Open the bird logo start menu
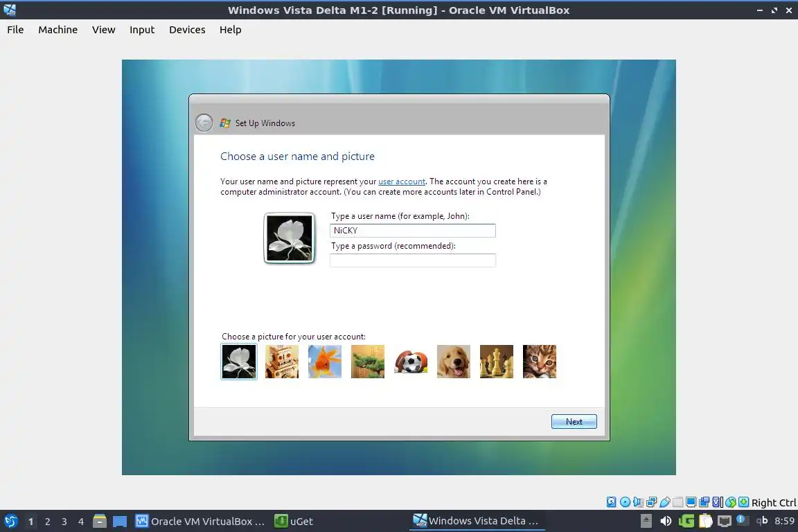Screen dimensions: 798x532 click(x=10, y=521)
